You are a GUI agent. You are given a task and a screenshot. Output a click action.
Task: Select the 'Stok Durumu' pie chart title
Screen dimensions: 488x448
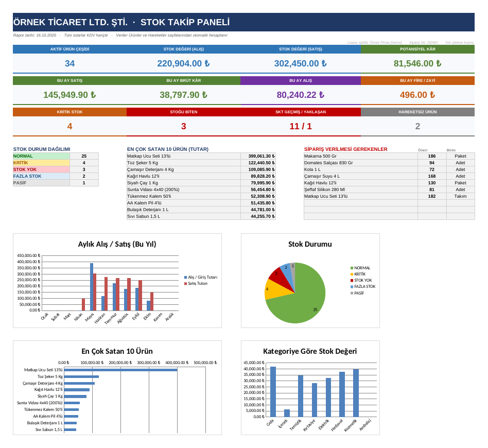(310, 245)
